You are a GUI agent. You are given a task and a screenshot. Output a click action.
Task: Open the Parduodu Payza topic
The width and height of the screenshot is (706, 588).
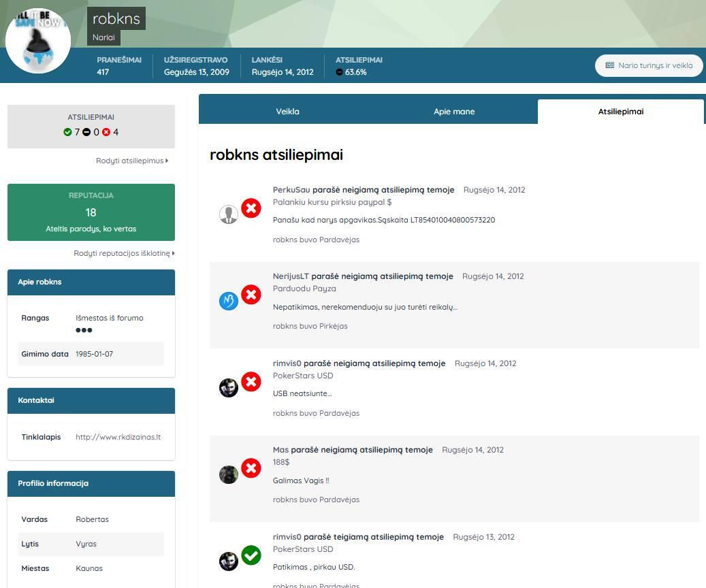tap(304, 289)
